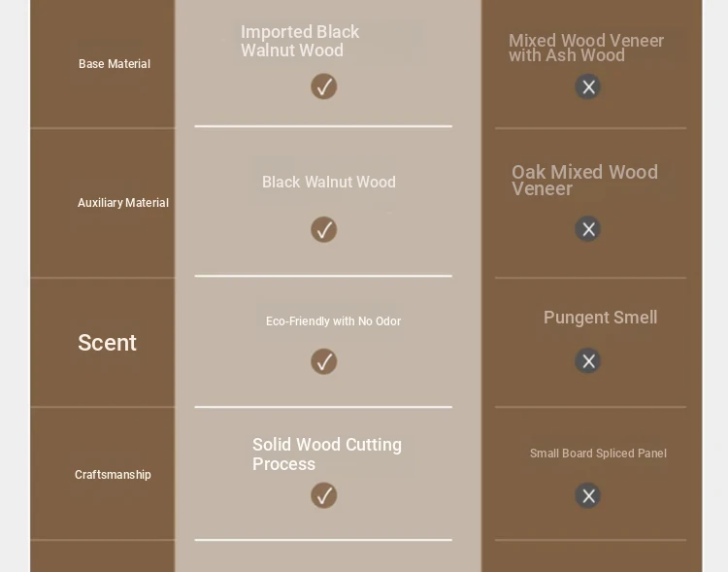
Task: Click the Pungent Smell text
Action: pyautogui.click(x=600, y=318)
